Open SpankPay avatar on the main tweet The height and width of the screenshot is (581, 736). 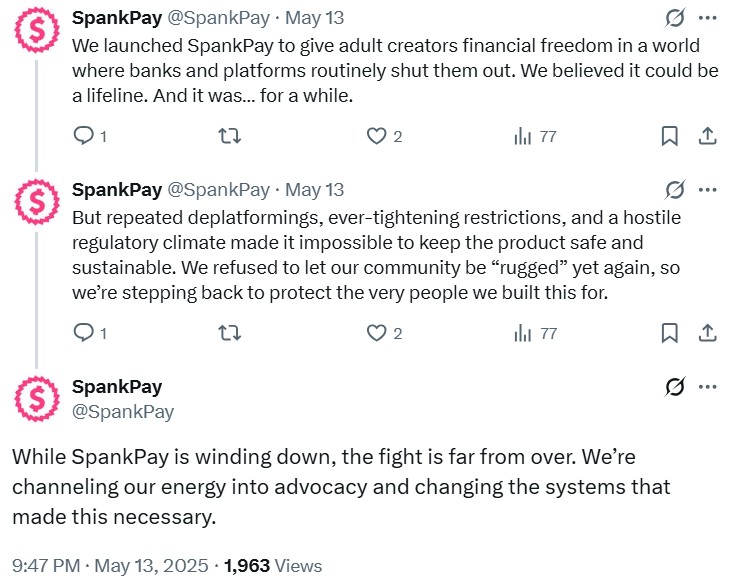click(x=38, y=398)
